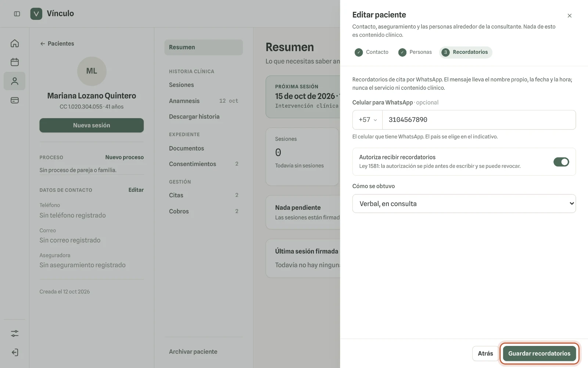Select Resumen in patient menu

204,47
